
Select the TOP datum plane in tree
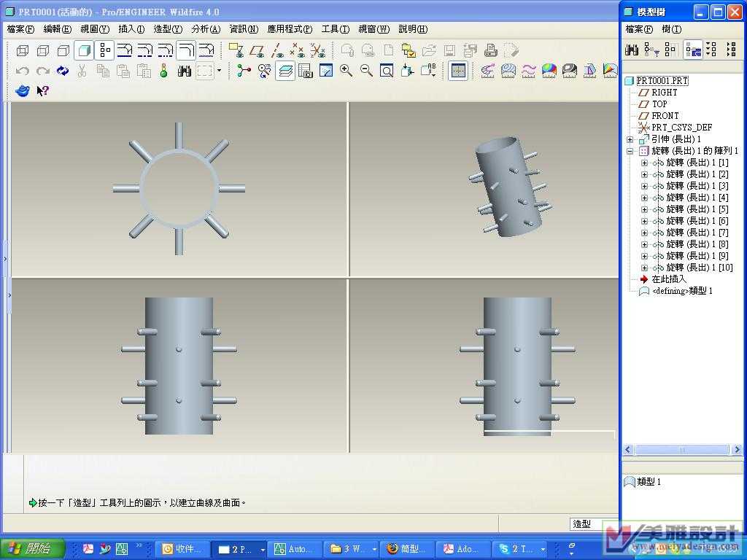pyautogui.click(x=659, y=104)
